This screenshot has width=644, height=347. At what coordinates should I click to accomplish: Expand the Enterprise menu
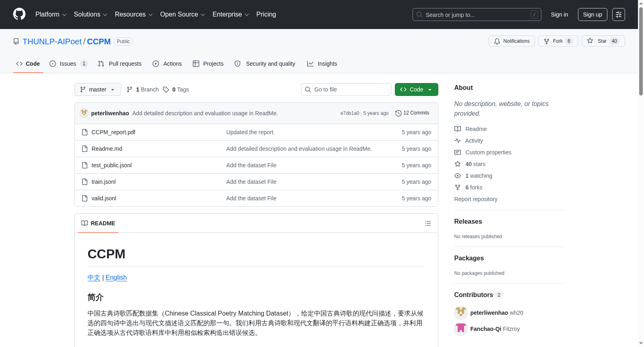point(231,15)
